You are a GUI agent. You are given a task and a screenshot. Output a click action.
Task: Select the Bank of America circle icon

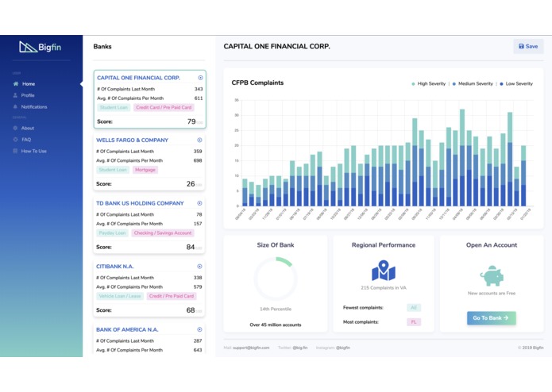point(199,329)
